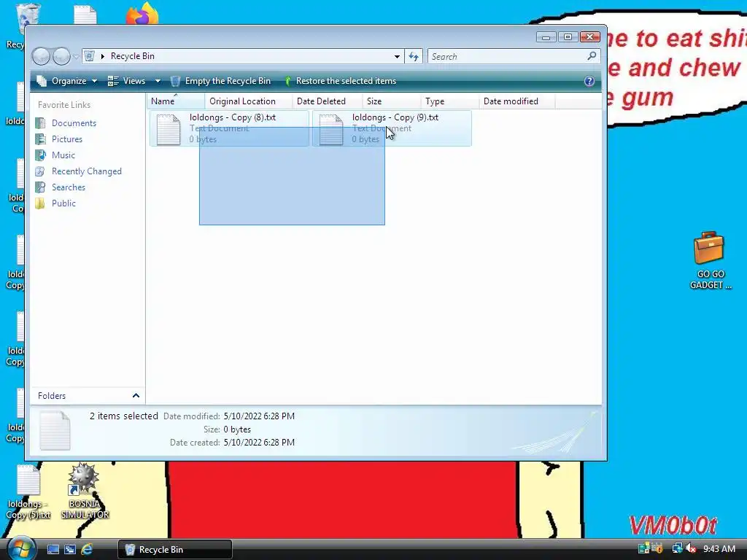Click the search magnifier icon
This screenshot has height=560, width=747.
[x=592, y=56]
